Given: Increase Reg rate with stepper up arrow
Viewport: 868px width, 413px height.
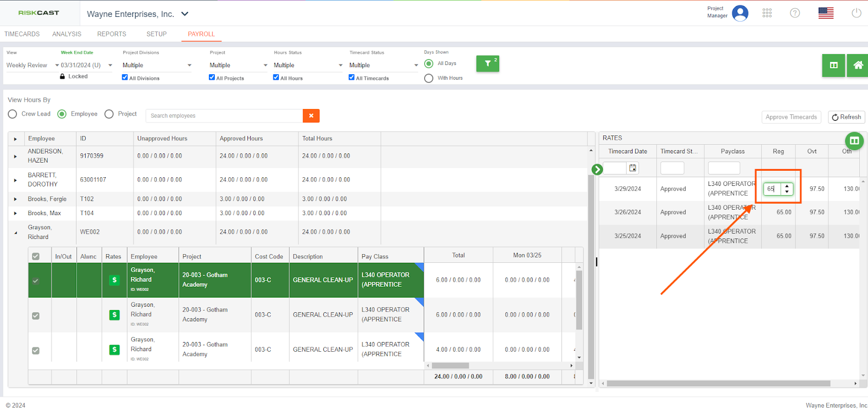Looking at the screenshot, I should [787, 186].
